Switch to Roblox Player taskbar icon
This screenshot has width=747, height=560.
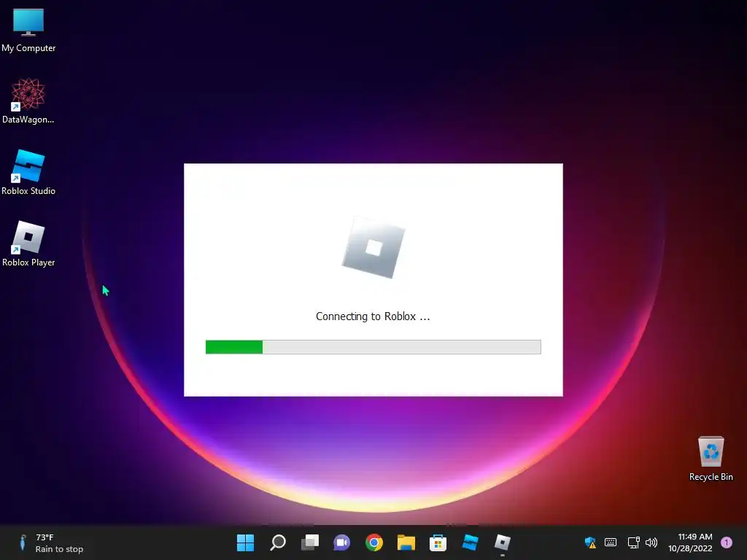(x=502, y=542)
